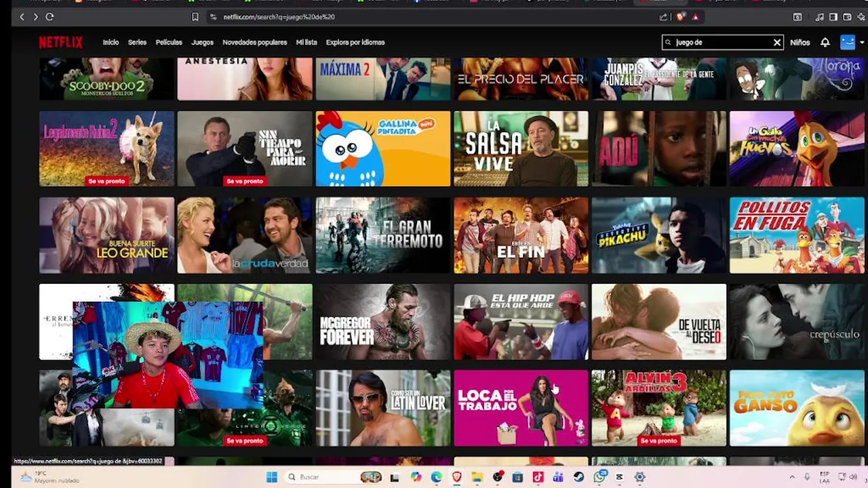Screen dimensions: 868x488
Task: Open Novedades populares
Action: tap(254, 42)
